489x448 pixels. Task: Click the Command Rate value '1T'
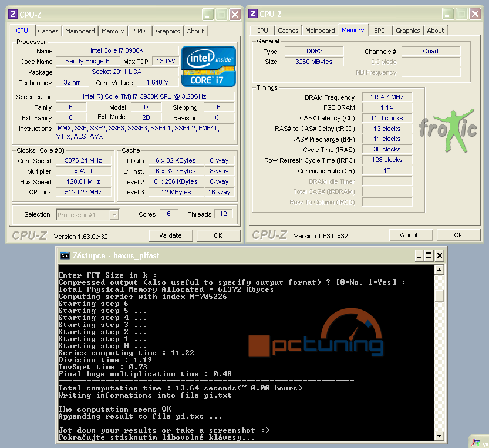click(387, 171)
